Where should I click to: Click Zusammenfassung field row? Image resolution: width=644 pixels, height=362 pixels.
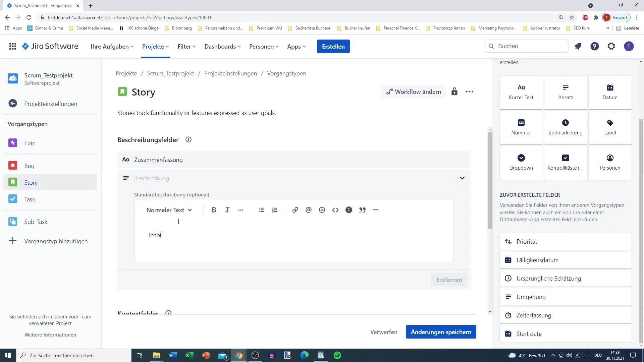pos(294,160)
